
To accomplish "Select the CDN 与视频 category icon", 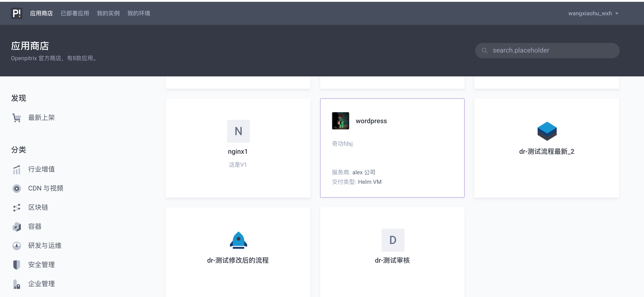I will pyautogui.click(x=16, y=188).
